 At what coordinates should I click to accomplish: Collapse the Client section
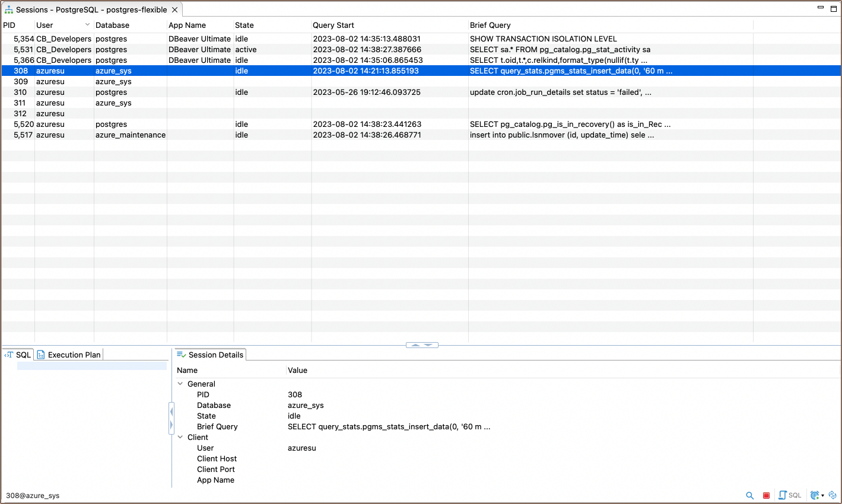[180, 438]
